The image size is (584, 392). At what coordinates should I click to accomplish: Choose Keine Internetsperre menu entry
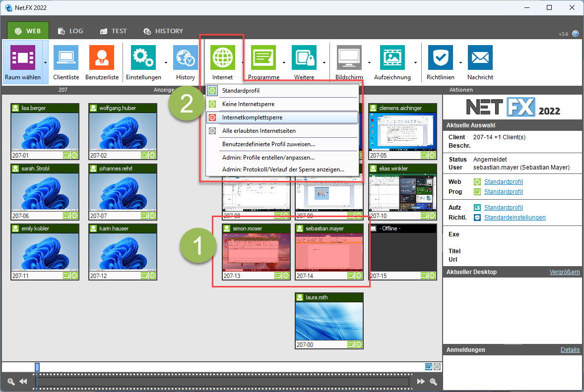coord(282,104)
